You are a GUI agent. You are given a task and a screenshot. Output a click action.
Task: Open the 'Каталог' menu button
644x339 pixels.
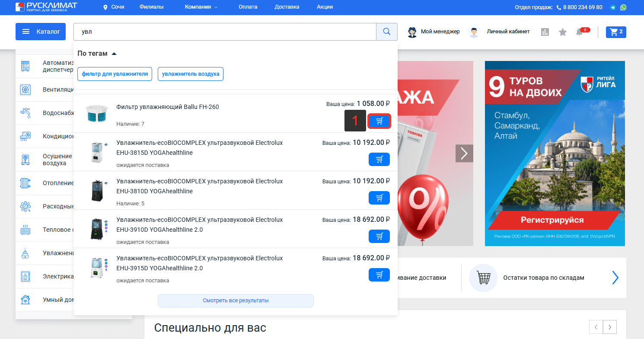41,32
